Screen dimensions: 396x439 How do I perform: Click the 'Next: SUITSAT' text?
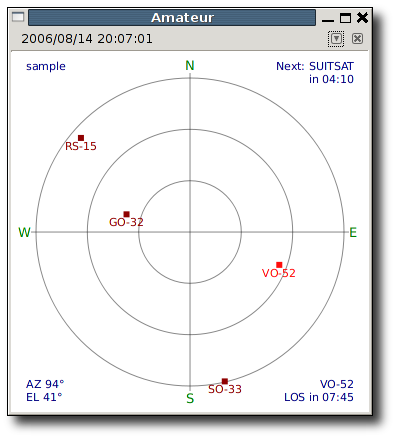[x=315, y=66]
